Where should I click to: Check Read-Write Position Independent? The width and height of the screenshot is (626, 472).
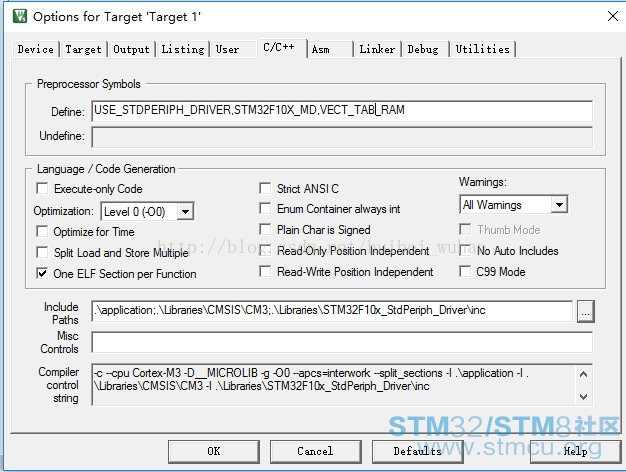(x=265, y=272)
